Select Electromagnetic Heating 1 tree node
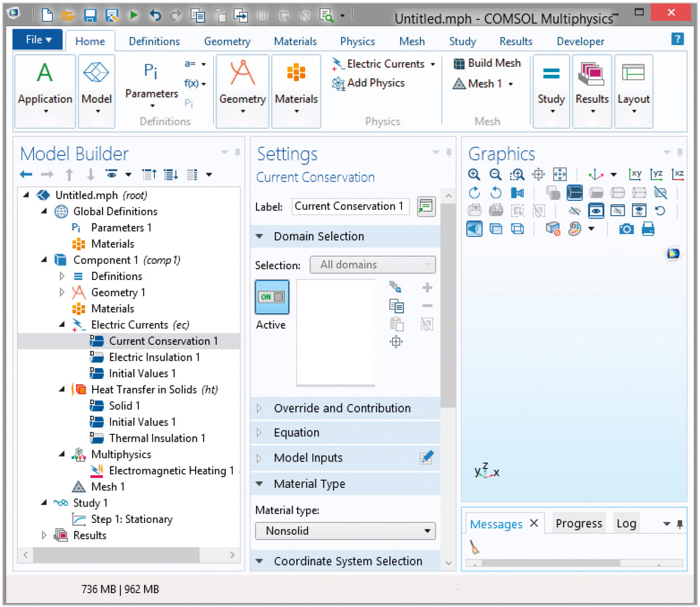 point(171,470)
